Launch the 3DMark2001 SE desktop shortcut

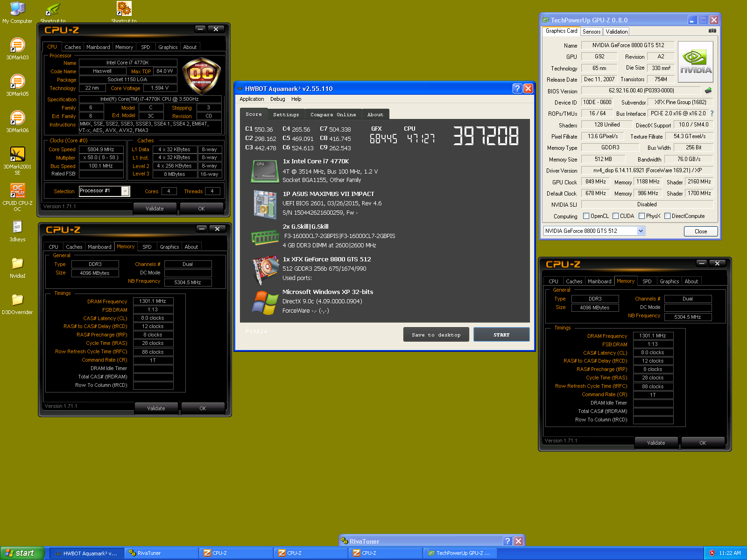[17, 160]
